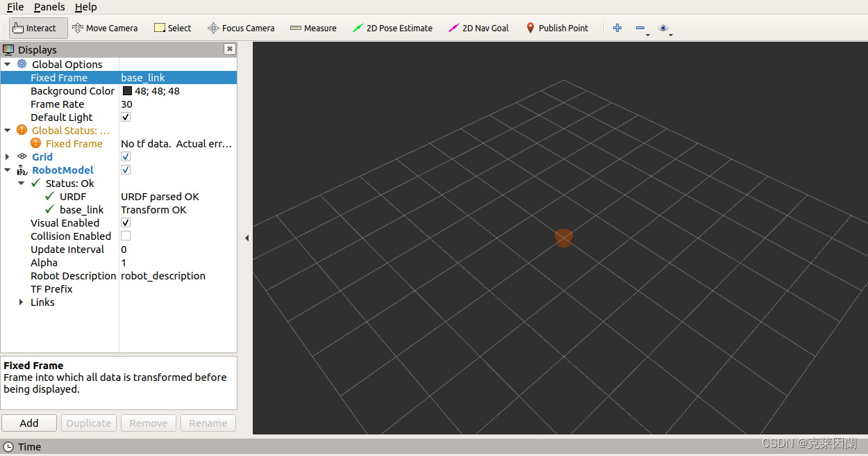Expand the Links node
Image resolution: width=868 pixels, height=456 pixels.
(22, 302)
